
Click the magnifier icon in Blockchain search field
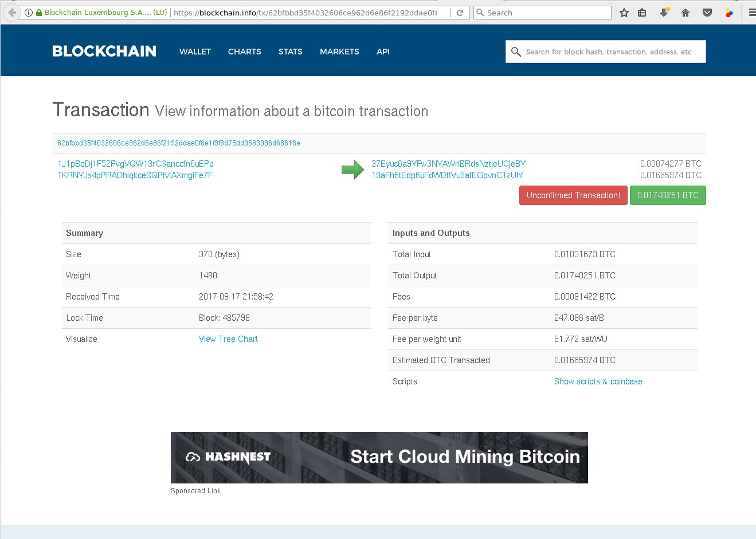(x=516, y=52)
